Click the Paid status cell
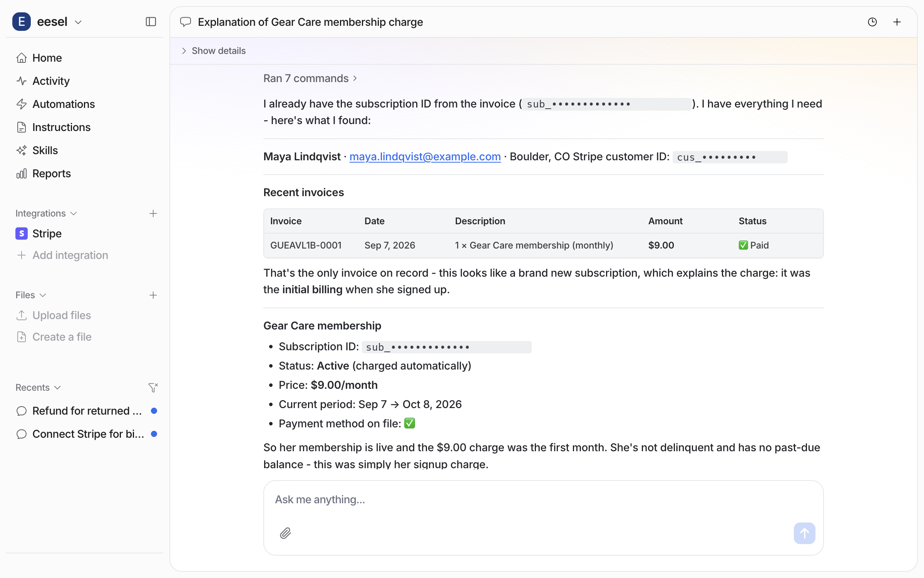The width and height of the screenshot is (924, 578). pos(753,245)
